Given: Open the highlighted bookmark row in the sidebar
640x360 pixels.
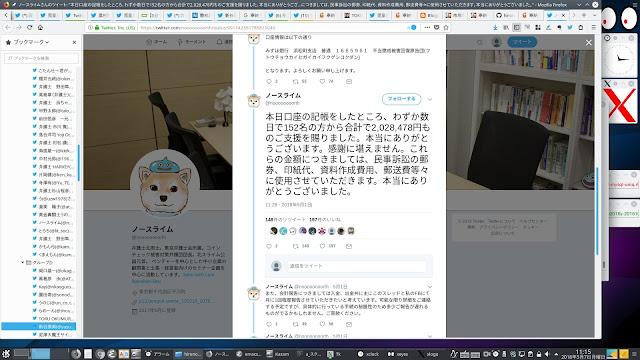Looking at the screenshot, I should [39, 327].
